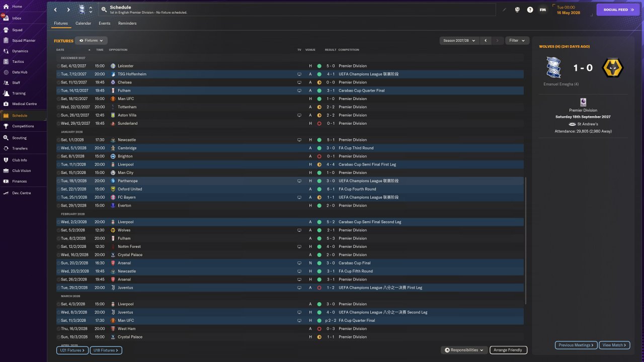Open the help question mark icon
The height and width of the screenshot is (362, 644).
(x=530, y=10)
